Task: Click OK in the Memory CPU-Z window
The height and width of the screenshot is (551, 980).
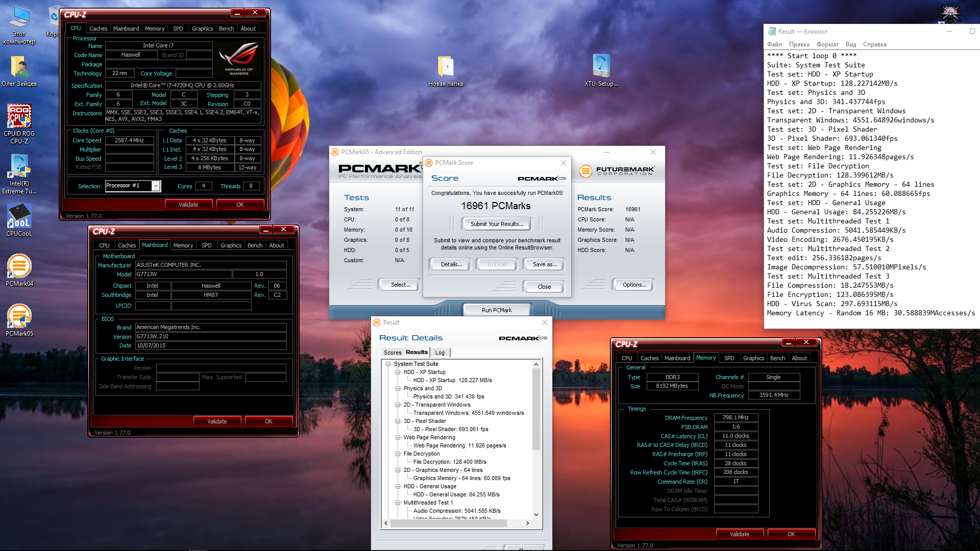Action: pyautogui.click(x=791, y=534)
